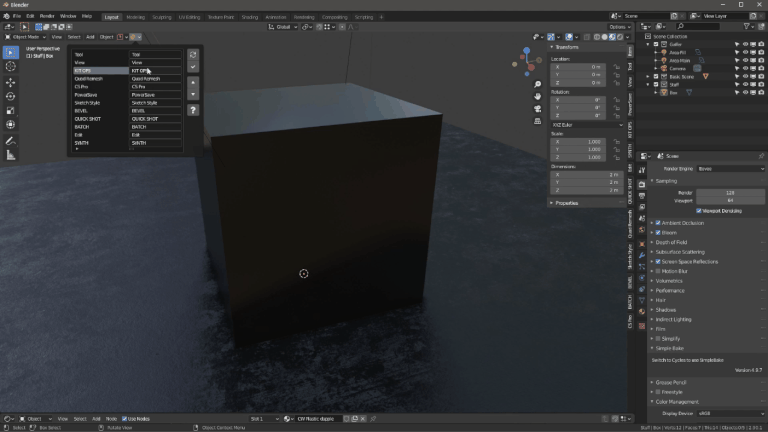Switch to the Modeling workspace tab

pyautogui.click(x=135, y=17)
